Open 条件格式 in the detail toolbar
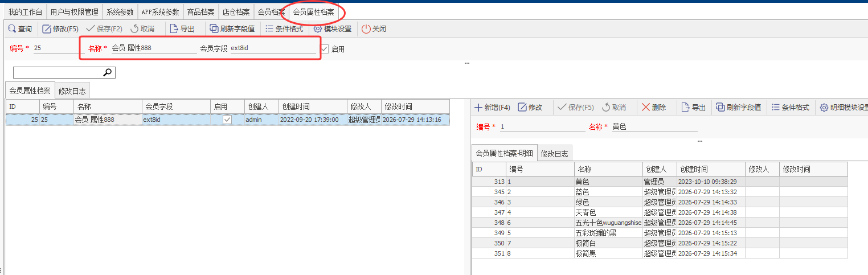The width and height of the screenshot is (868, 275). click(791, 107)
